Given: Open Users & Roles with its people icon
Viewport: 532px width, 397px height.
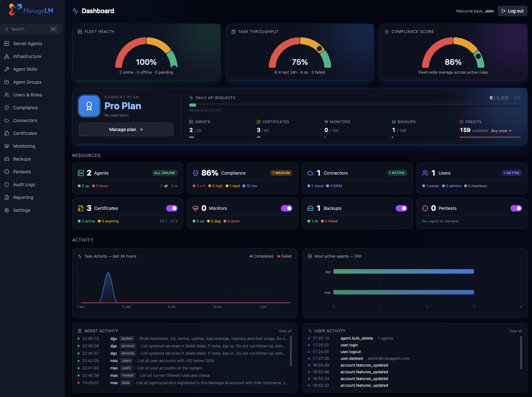Looking at the screenshot, I should [6, 95].
